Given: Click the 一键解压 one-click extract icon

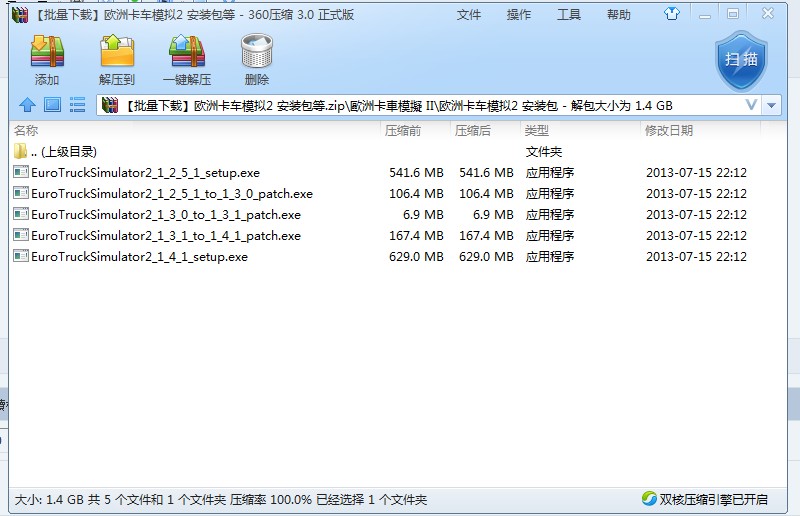Looking at the screenshot, I should pyautogui.click(x=187, y=51).
